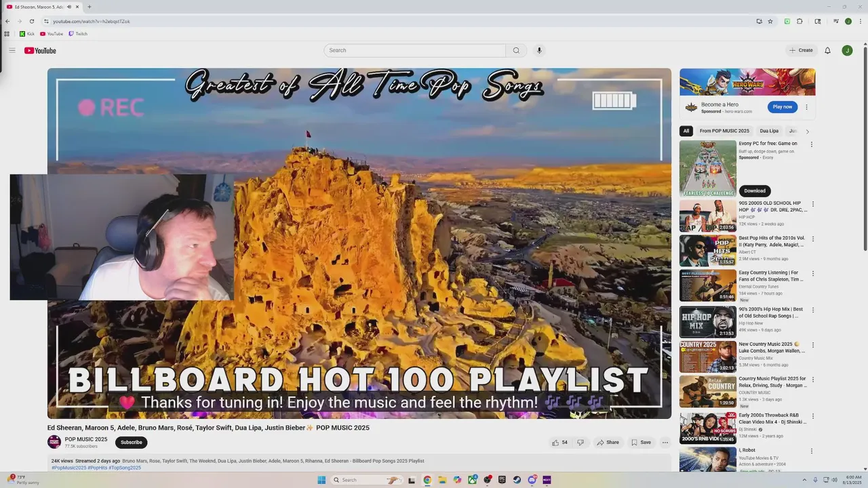This screenshot has height=488, width=868.
Task: Open the Create button
Action: coord(801,50)
